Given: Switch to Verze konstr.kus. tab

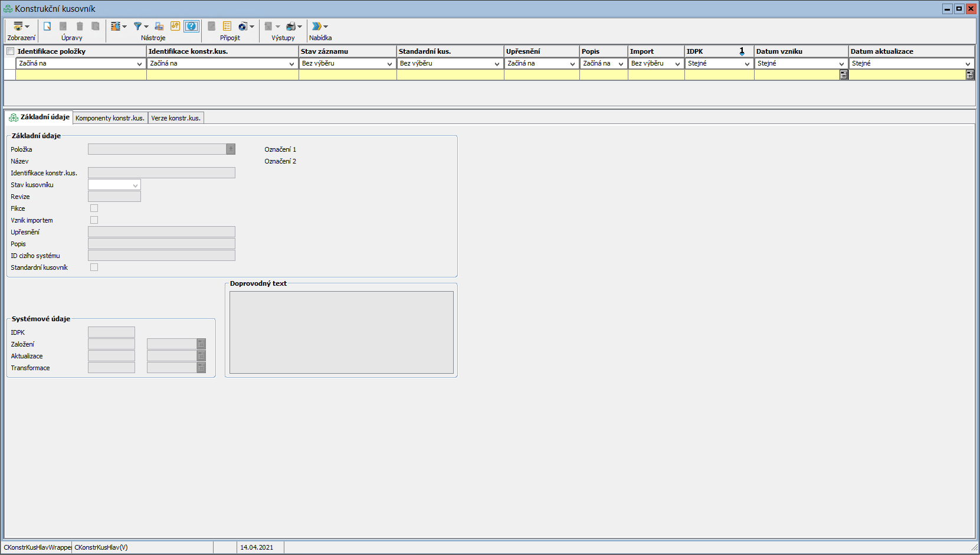Looking at the screenshot, I should (176, 118).
